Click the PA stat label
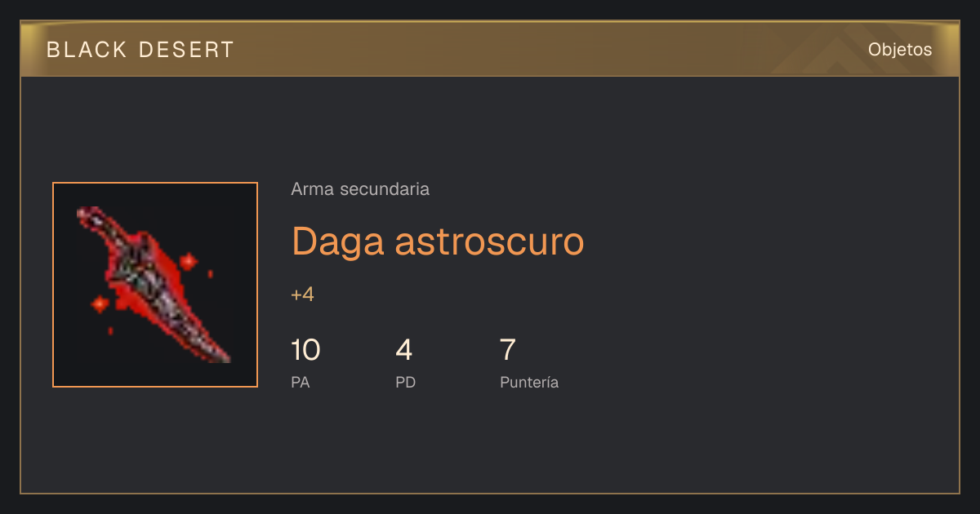Image resolution: width=980 pixels, height=514 pixels. (300, 382)
